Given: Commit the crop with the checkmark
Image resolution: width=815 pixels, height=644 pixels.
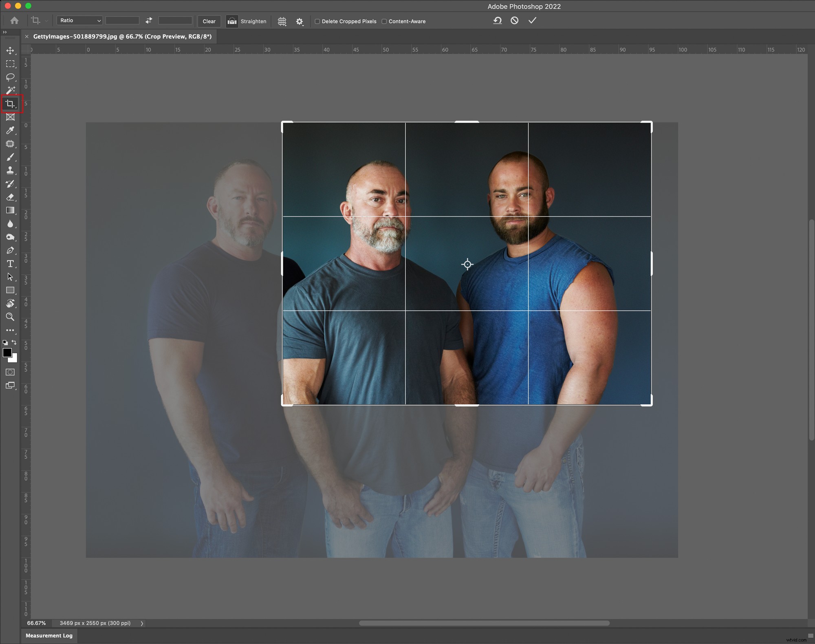Looking at the screenshot, I should (532, 20).
